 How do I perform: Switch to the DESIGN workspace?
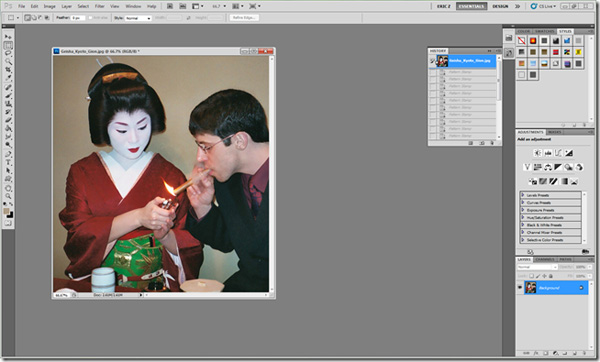(x=500, y=6)
